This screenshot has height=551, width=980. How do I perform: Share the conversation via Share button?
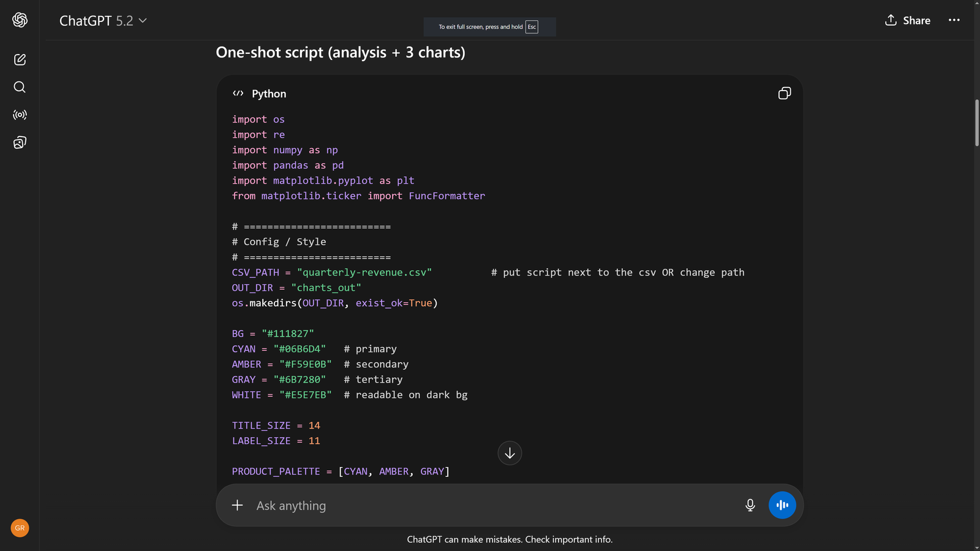pos(907,20)
